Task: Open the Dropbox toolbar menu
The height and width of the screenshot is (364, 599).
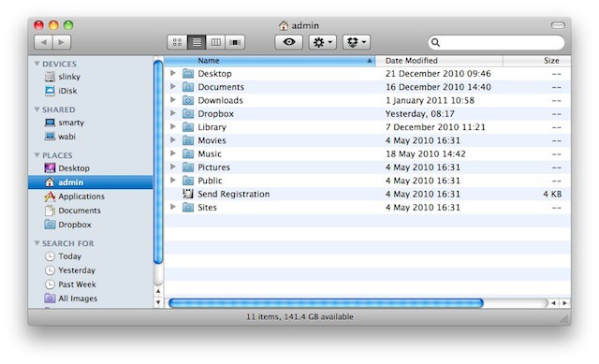Action: pos(356,42)
